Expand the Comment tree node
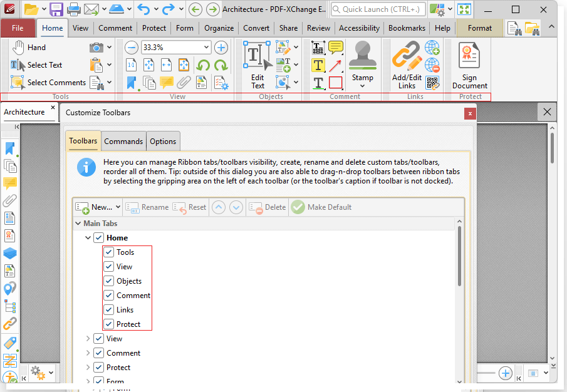This screenshot has width=567, height=392. coord(88,353)
